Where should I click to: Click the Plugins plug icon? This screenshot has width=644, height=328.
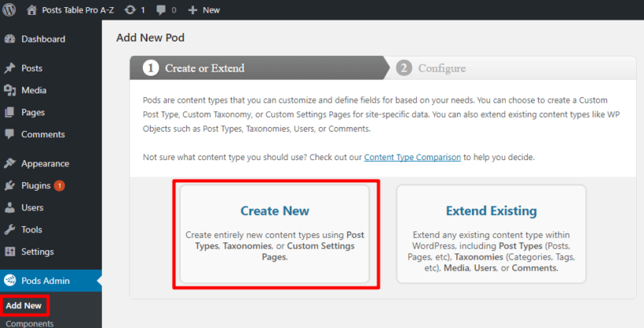(x=10, y=185)
